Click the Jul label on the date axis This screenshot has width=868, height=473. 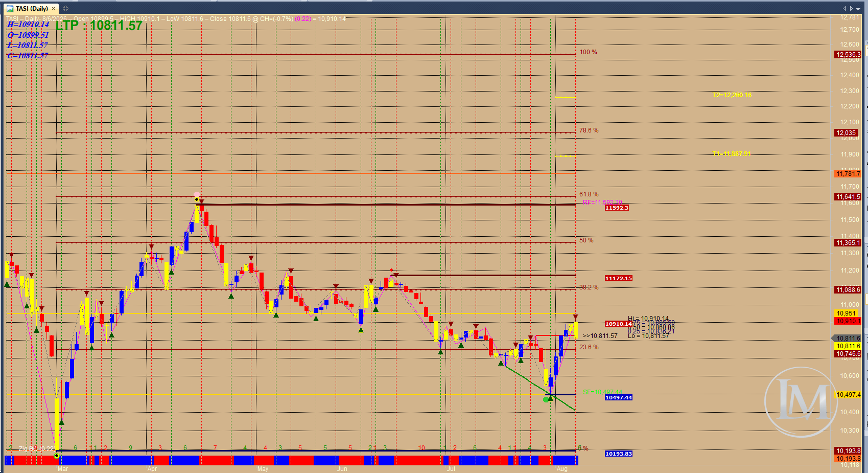[x=451, y=469]
